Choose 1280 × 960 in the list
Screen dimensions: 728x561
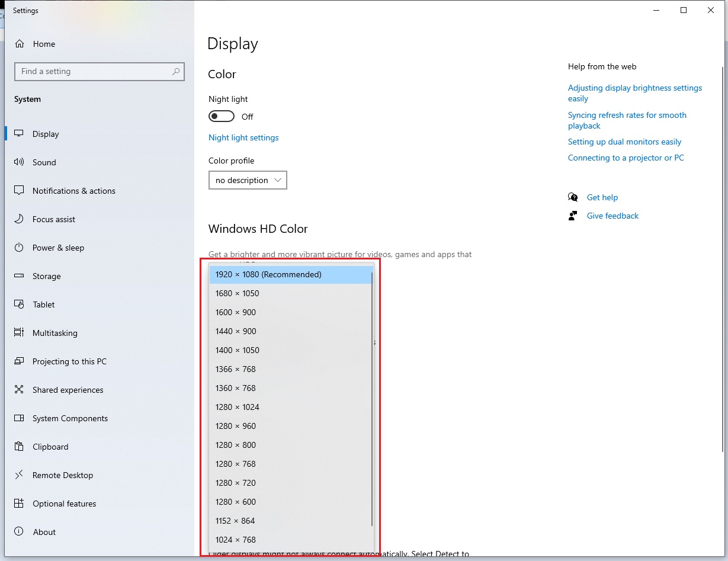pyautogui.click(x=291, y=426)
